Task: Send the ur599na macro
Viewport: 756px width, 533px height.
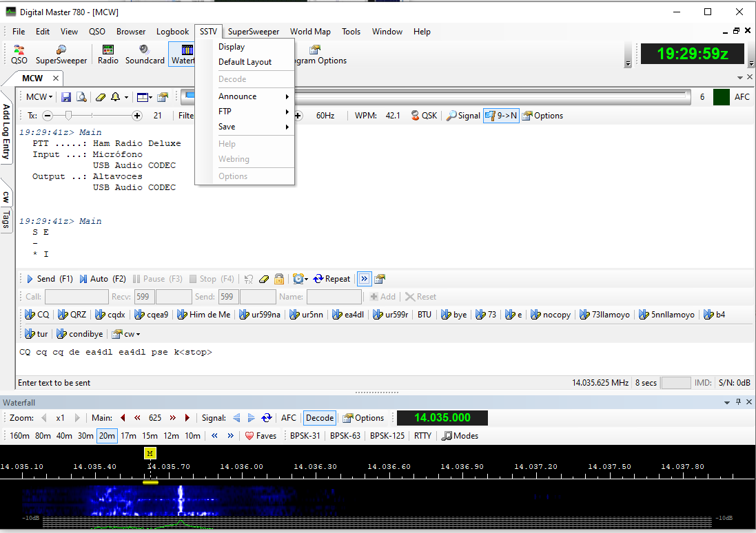Action: pos(259,315)
